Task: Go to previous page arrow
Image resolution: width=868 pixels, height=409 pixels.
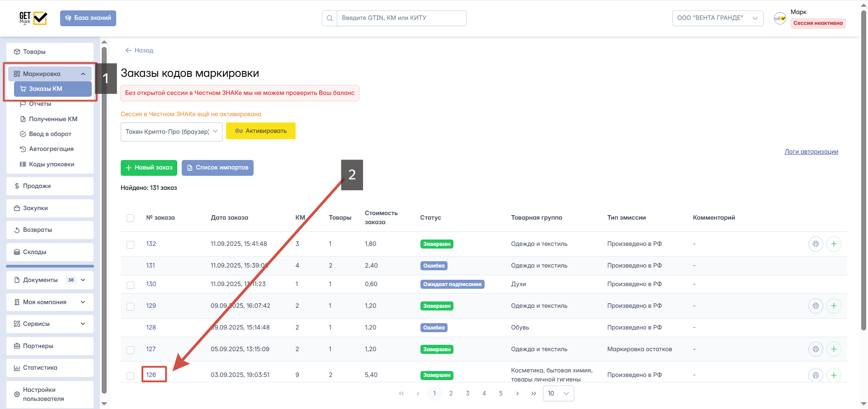Action: click(x=418, y=393)
